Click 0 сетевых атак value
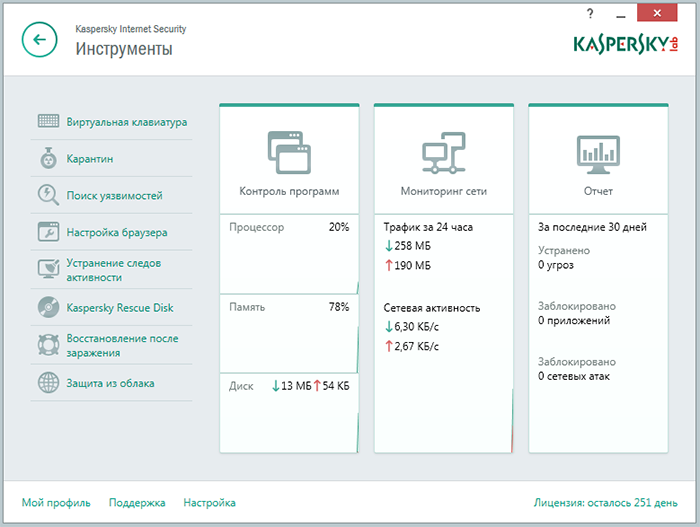This screenshot has height=527, width=700. pyautogui.click(x=574, y=376)
